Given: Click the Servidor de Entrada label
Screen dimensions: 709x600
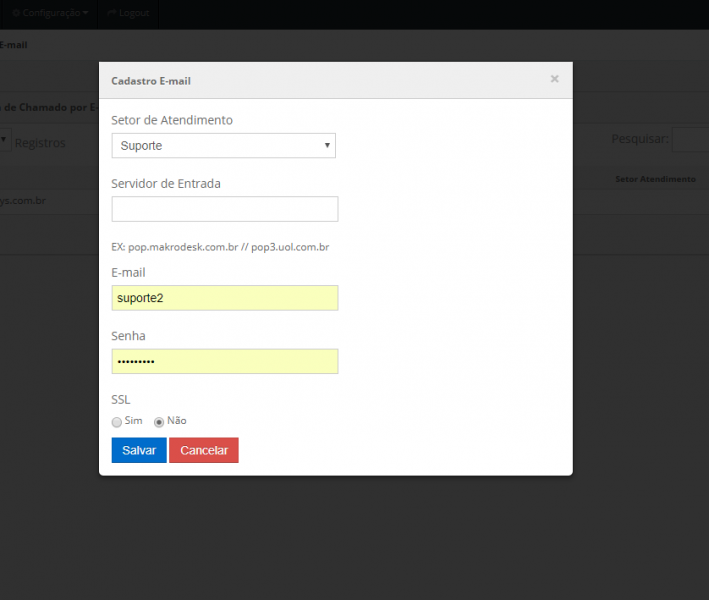Looking at the screenshot, I should point(166,184).
